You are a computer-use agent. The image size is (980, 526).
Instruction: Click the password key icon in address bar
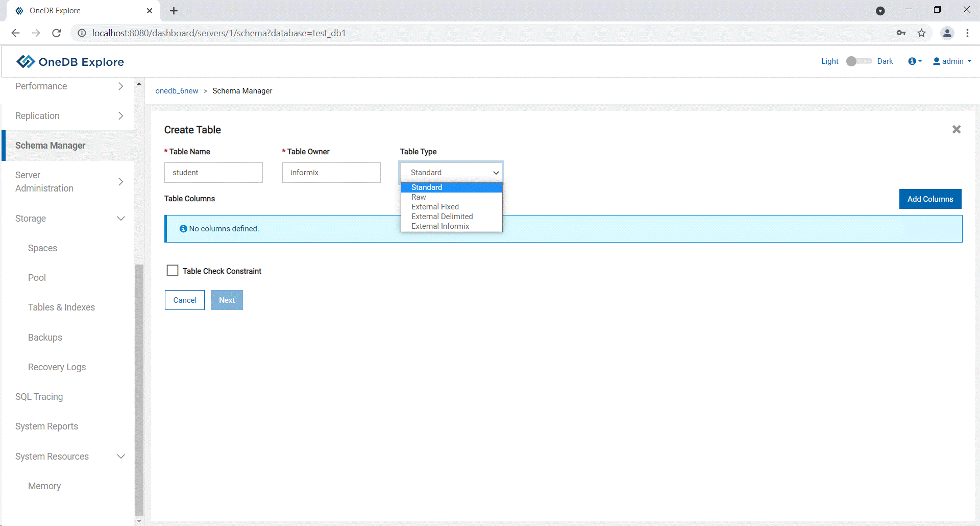[901, 33]
